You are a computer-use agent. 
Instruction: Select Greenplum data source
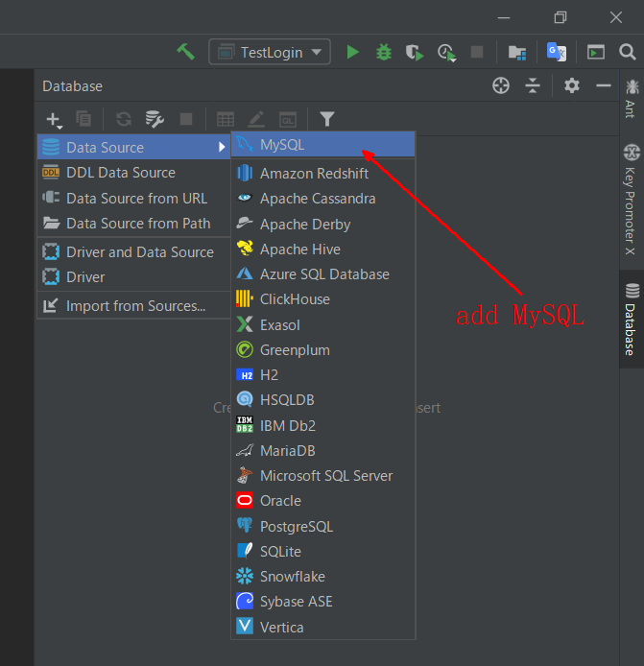[322, 350]
